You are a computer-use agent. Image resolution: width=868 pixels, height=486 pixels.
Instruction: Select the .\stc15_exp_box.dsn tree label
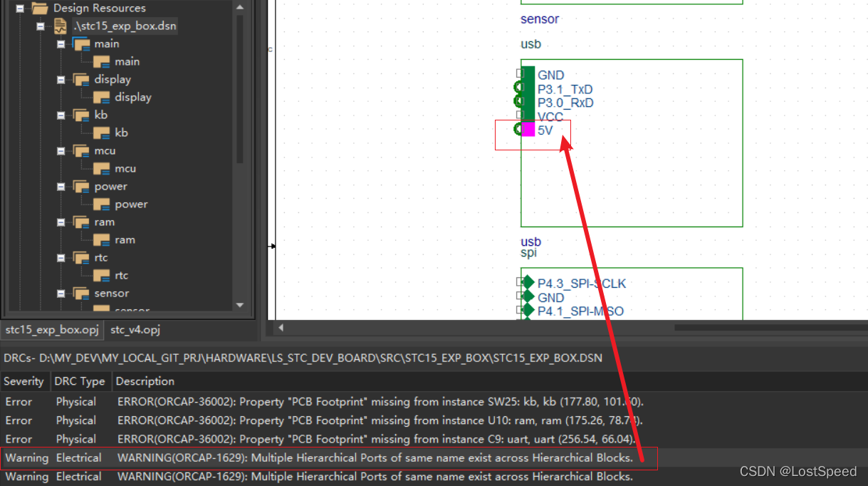[125, 26]
